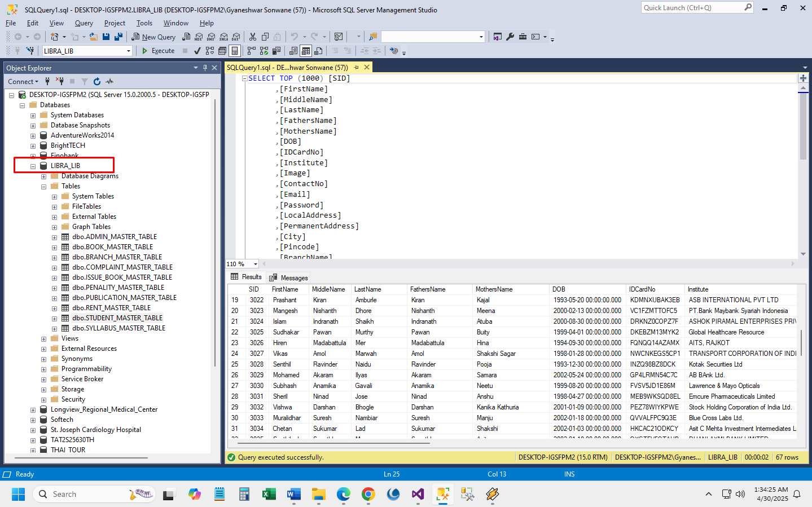Expand the Security folder under LIBRA_LIB
Screen dimensions: 812x507
coord(43,400)
